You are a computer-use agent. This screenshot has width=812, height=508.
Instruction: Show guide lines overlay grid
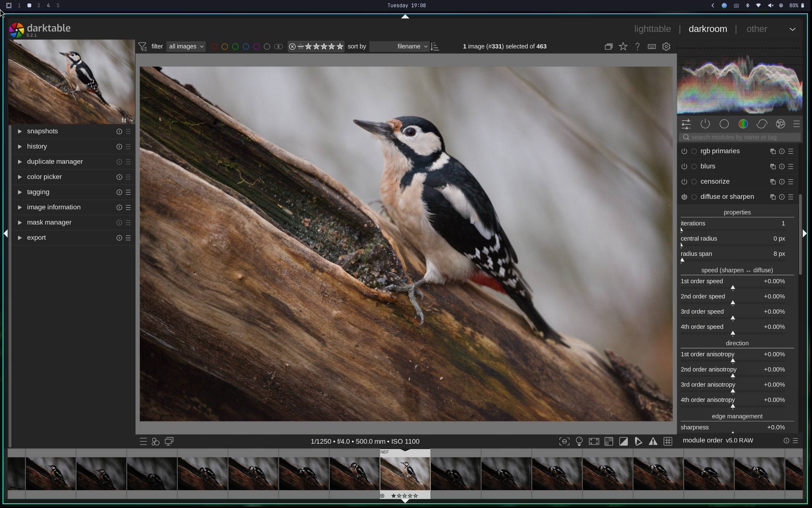point(668,441)
